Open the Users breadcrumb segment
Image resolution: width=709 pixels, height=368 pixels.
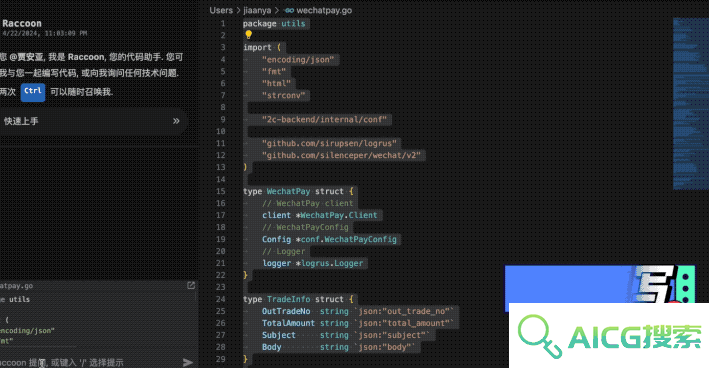(x=221, y=10)
